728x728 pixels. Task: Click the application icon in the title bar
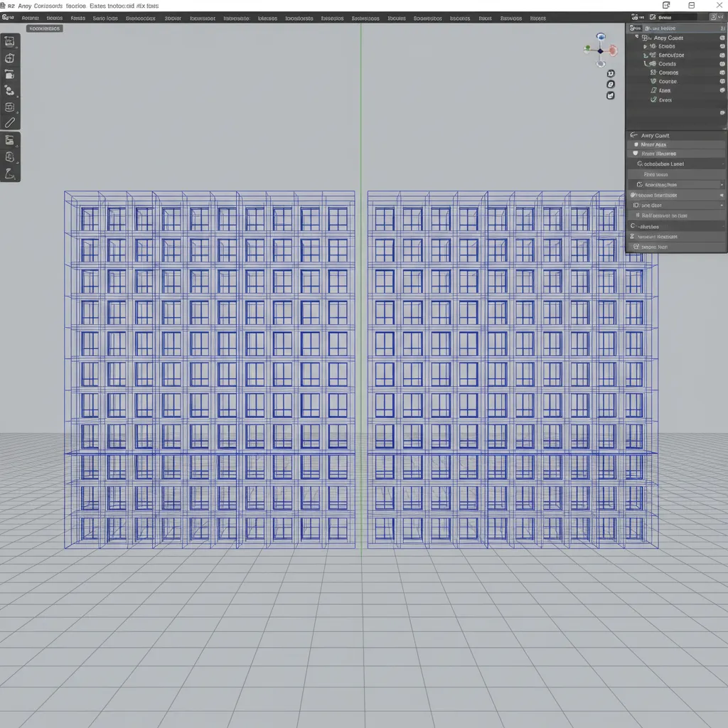click(x=3, y=6)
